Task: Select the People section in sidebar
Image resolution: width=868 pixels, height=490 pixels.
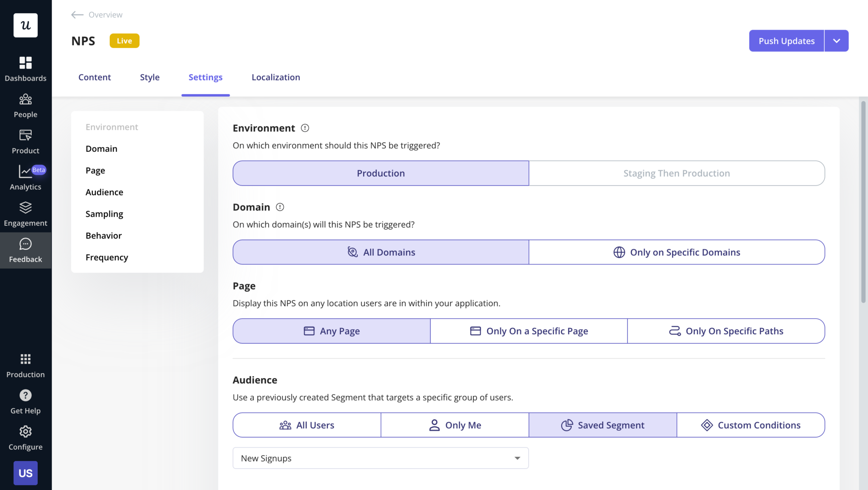Action: pyautogui.click(x=25, y=105)
